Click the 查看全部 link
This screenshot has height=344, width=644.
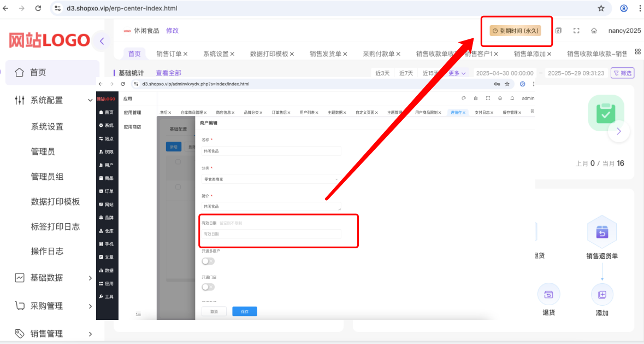pyautogui.click(x=168, y=73)
